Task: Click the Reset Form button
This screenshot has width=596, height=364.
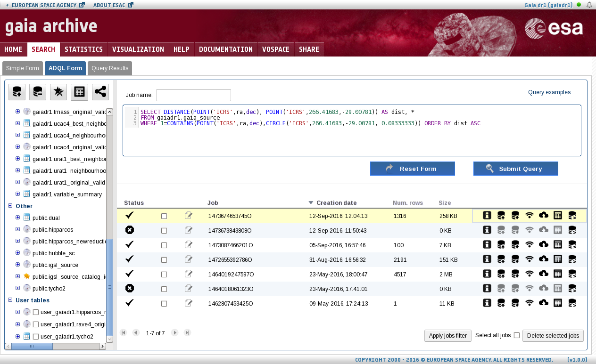Action: tap(413, 169)
